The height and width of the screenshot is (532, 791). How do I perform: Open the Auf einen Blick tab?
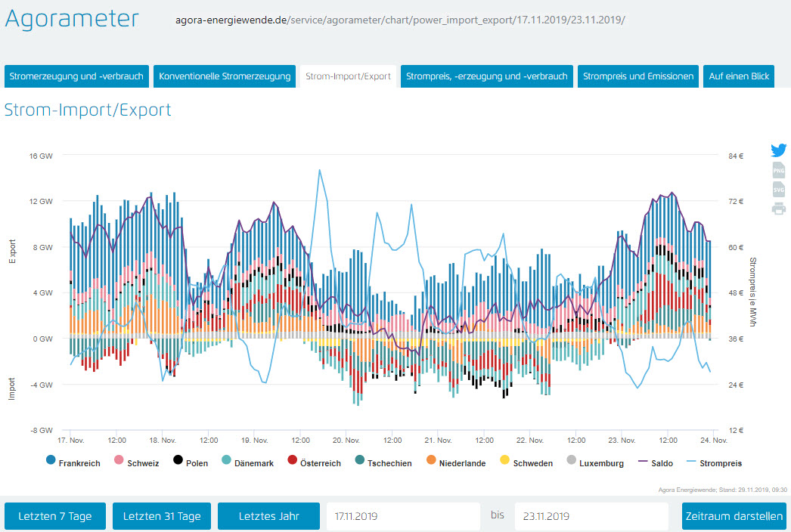pyautogui.click(x=739, y=76)
